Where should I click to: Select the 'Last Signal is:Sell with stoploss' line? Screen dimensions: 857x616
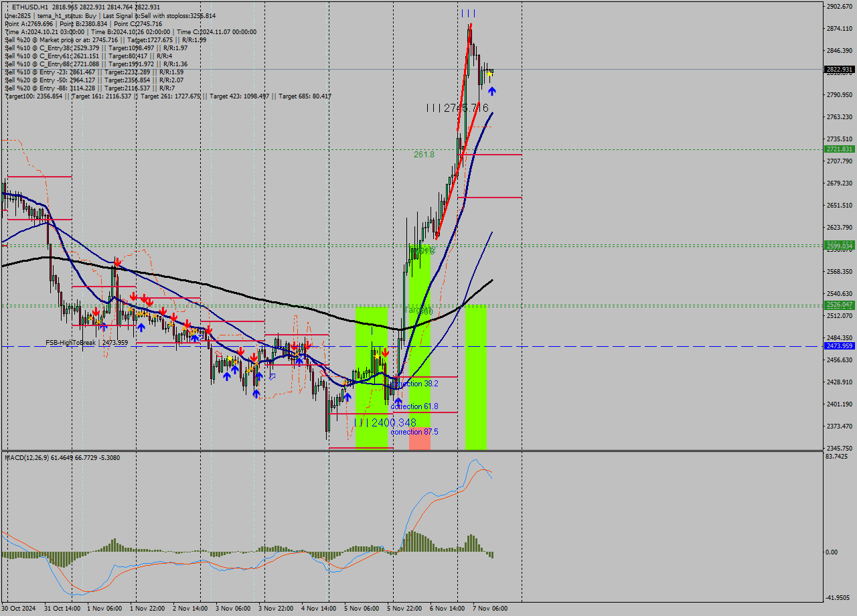158,15
